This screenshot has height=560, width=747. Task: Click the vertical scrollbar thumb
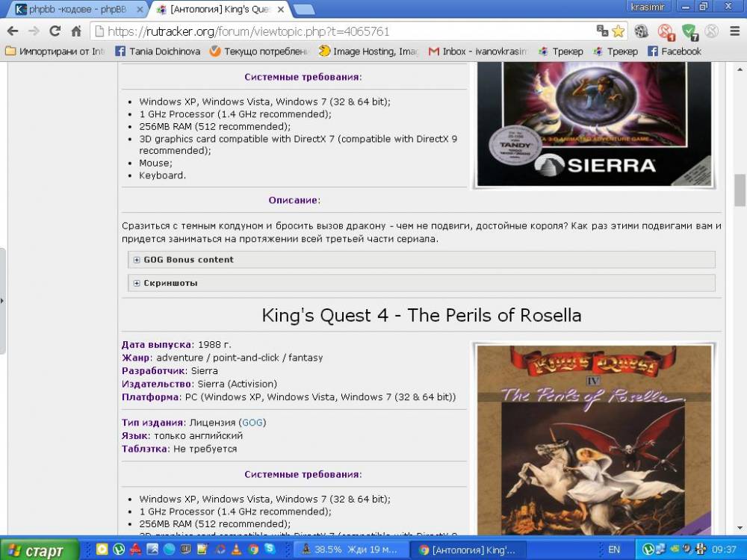click(x=740, y=190)
